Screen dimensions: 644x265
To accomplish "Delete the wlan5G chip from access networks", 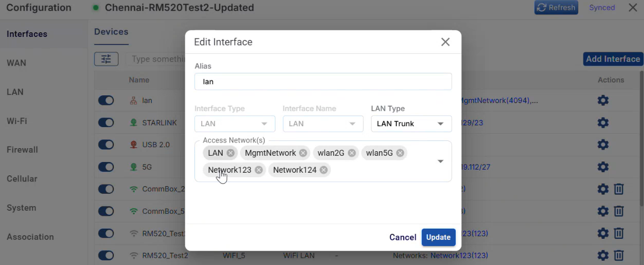I will (x=400, y=153).
